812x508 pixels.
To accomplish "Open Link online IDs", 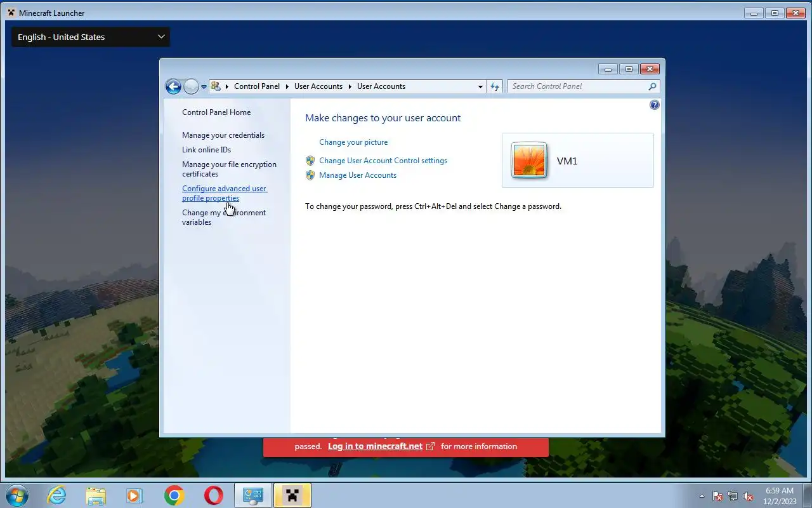I will (x=206, y=150).
